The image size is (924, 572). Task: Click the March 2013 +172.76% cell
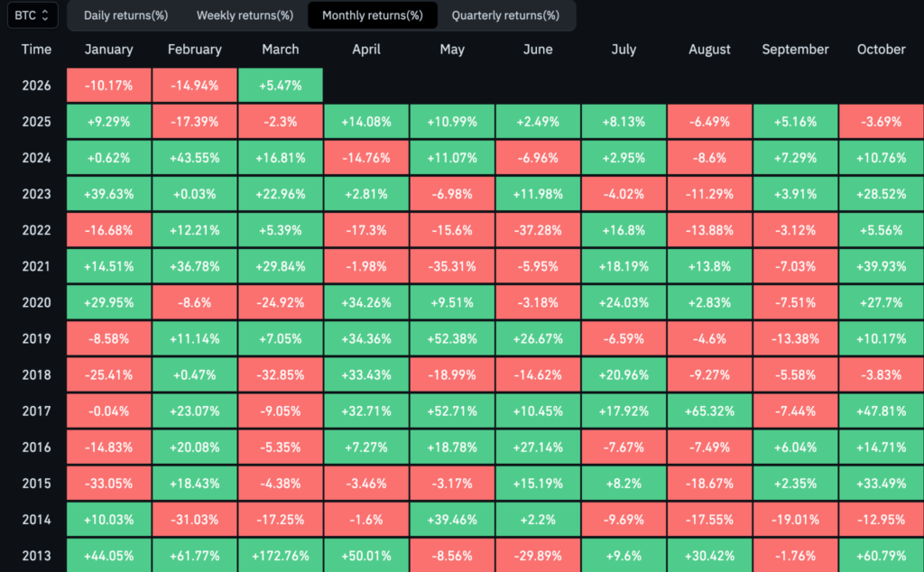280,554
